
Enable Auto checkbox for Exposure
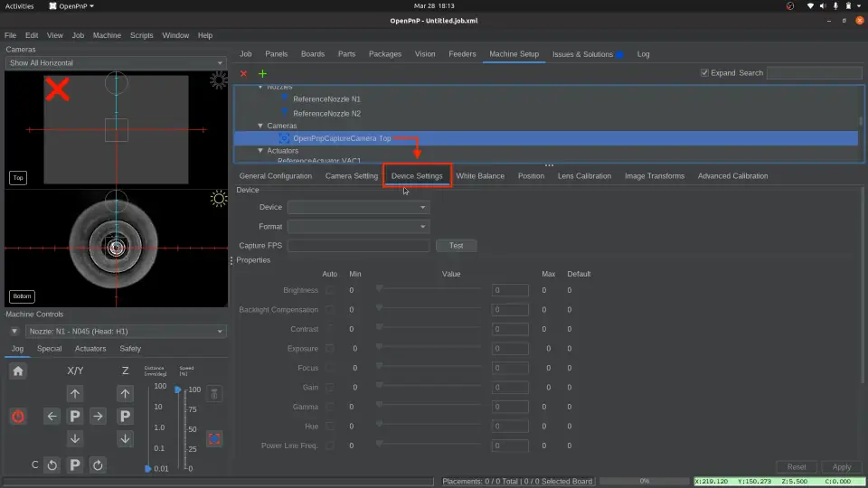pyautogui.click(x=330, y=348)
